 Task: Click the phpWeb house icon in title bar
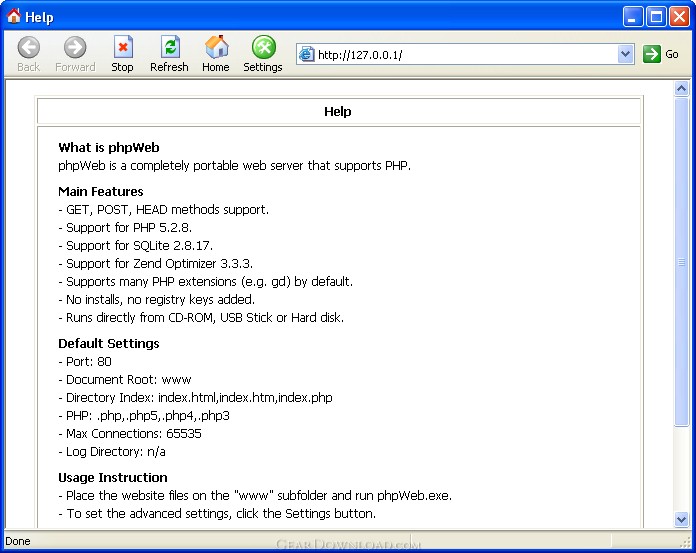[x=14, y=16]
